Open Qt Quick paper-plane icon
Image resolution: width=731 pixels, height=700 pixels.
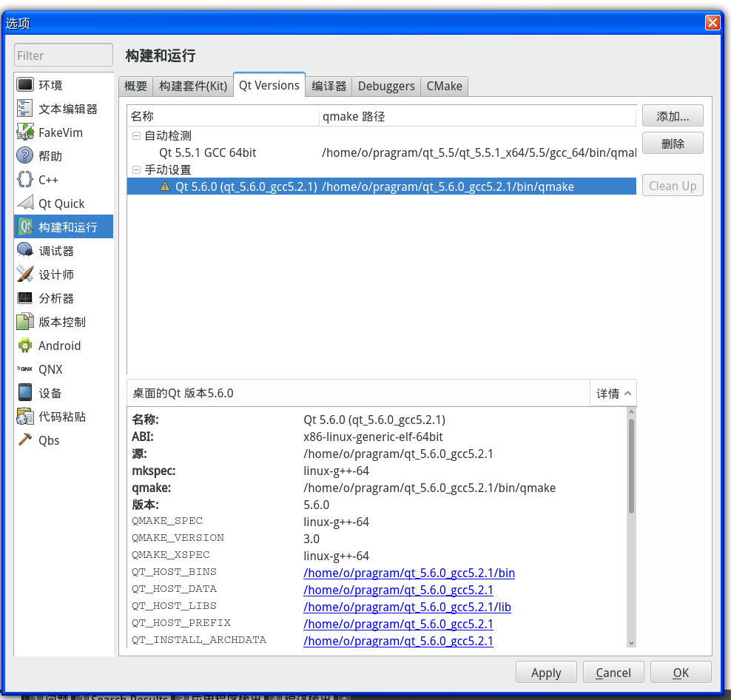(x=25, y=203)
